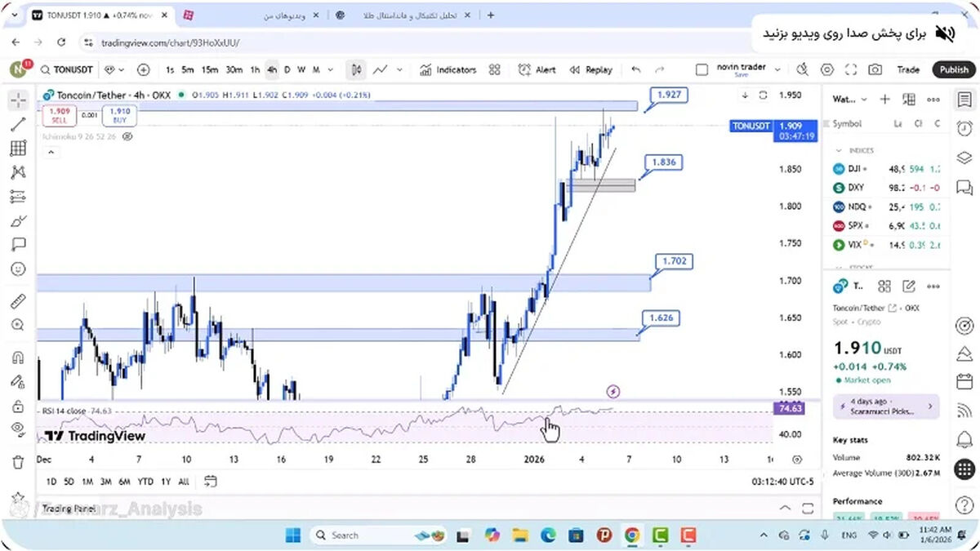Toggle stay in drawing mode pencil-lock
This screenshot has height=551, width=980.
pos(18,381)
